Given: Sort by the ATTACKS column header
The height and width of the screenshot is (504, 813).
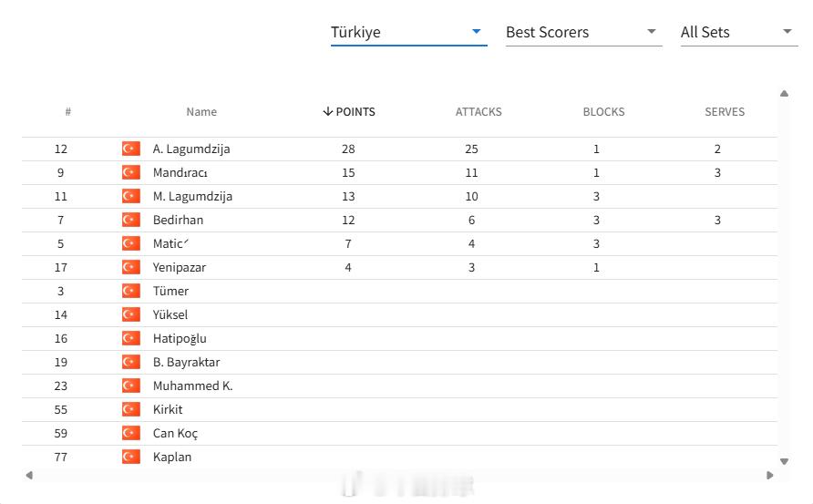Looking at the screenshot, I should (479, 112).
